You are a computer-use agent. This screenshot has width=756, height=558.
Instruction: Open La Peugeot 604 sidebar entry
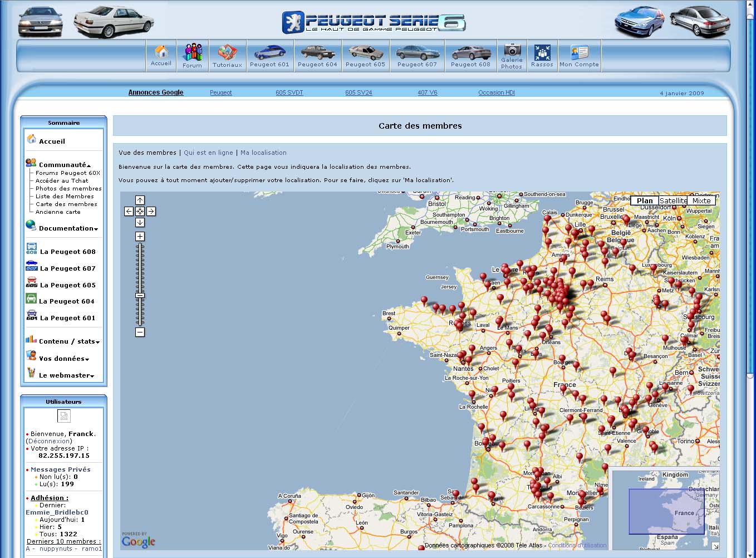pos(67,301)
